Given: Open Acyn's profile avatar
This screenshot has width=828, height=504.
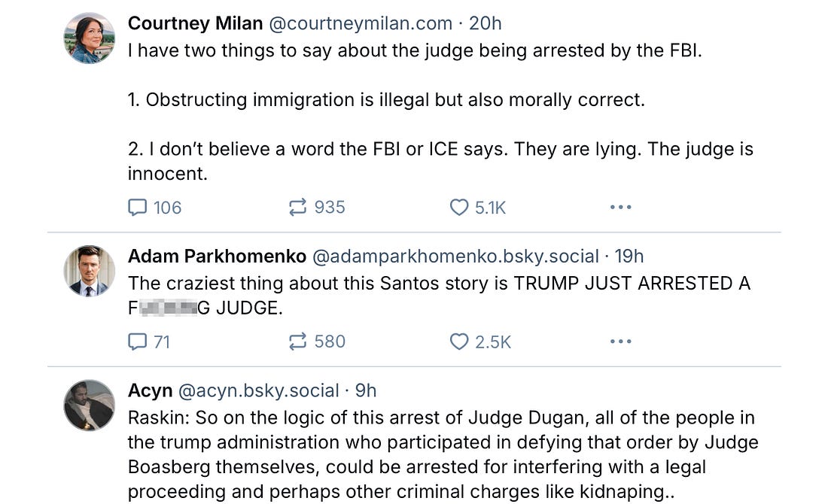Looking at the screenshot, I should [x=90, y=405].
